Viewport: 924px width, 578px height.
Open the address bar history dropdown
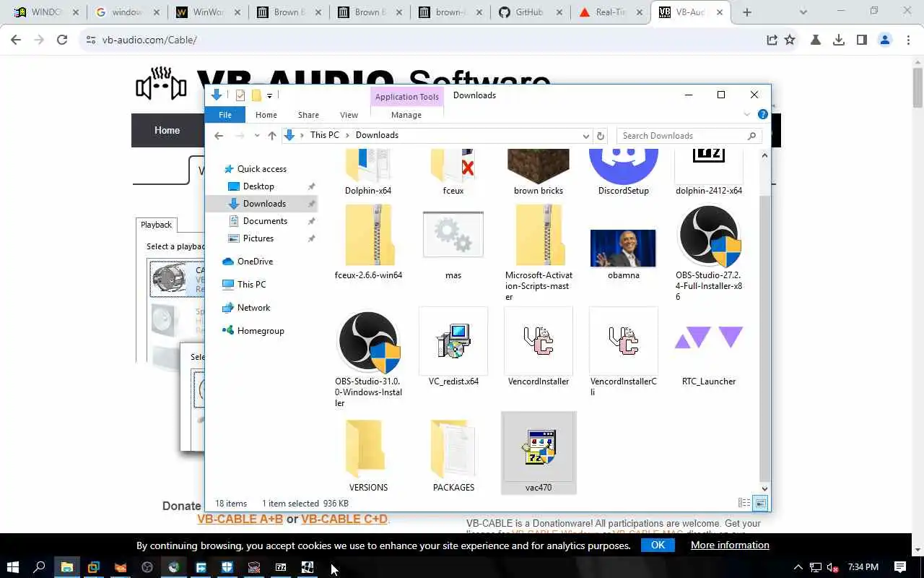click(585, 136)
